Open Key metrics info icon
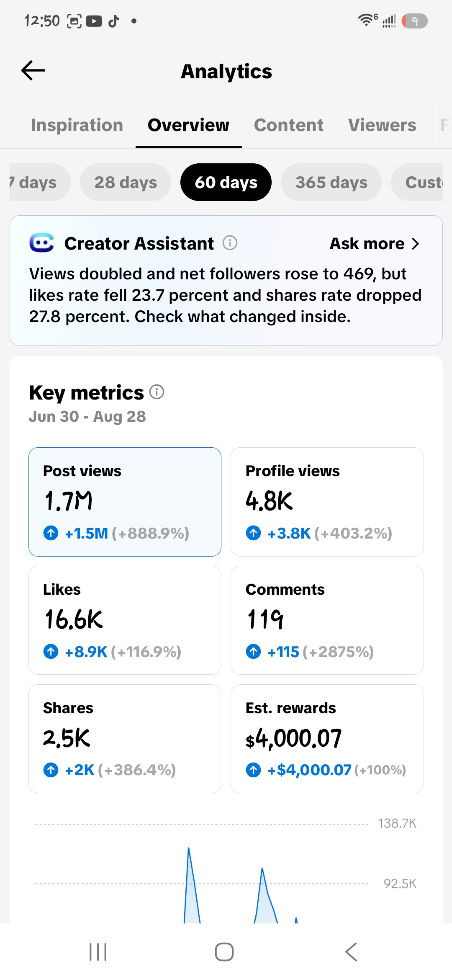Screen dimensions: 452x980 coord(157,392)
